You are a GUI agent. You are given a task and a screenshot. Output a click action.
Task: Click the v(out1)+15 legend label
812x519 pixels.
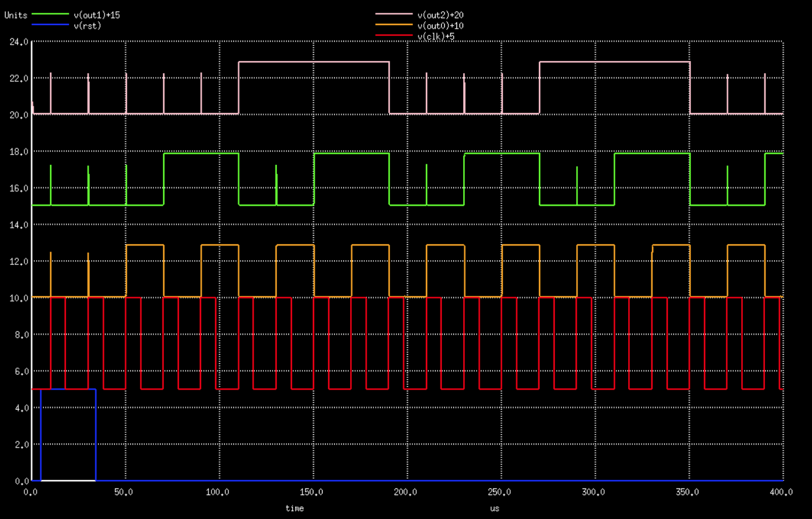96,15
